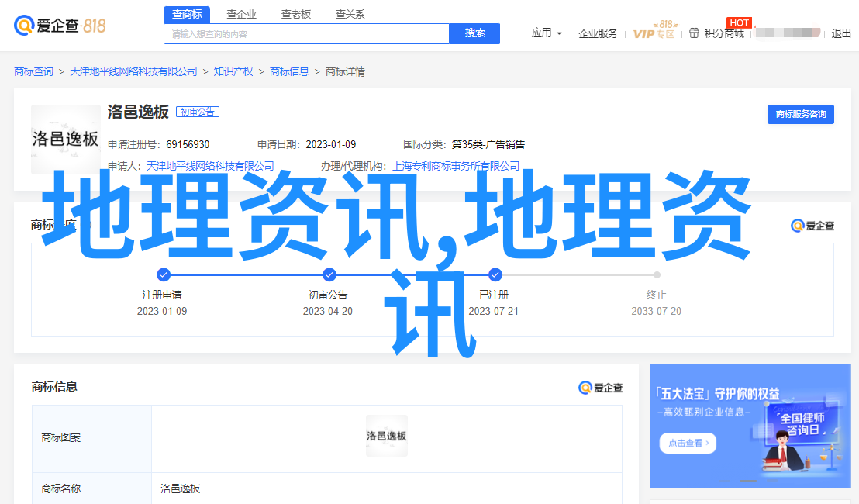Viewport: 859px width, 504px height.
Task: Click the 2033-07-20 termination date
Action: tap(657, 311)
